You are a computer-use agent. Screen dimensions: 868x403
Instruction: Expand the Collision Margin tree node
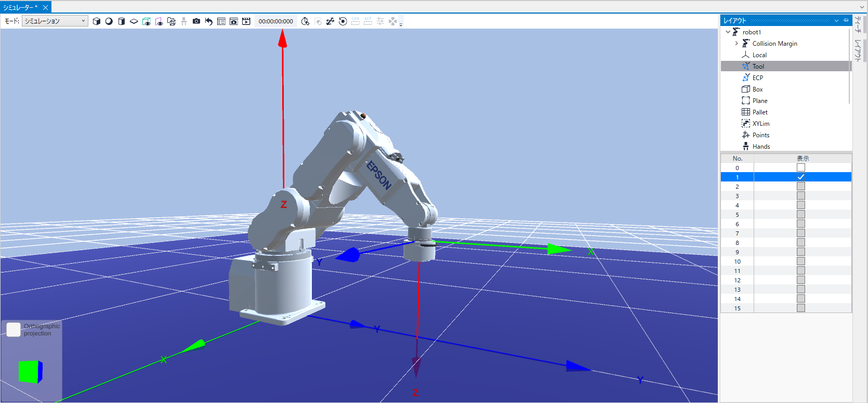tap(737, 44)
